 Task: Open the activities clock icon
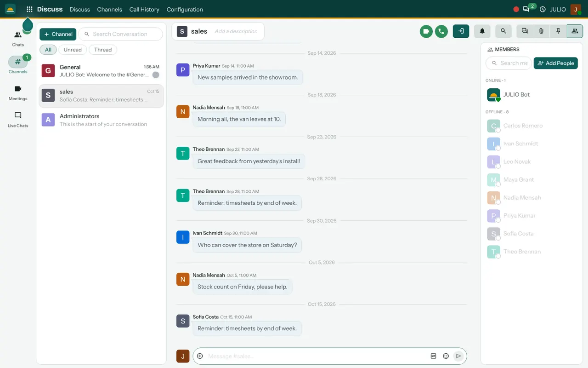tap(543, 9)
